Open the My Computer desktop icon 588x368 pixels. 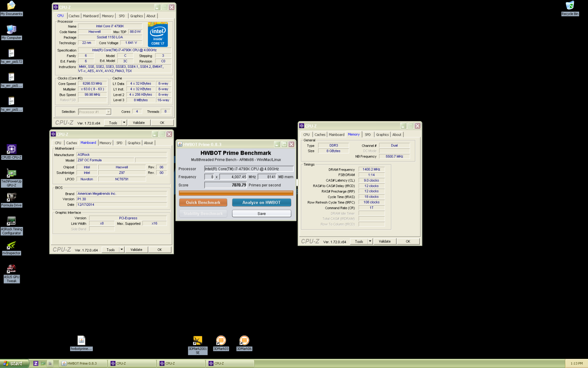point(11,32)
